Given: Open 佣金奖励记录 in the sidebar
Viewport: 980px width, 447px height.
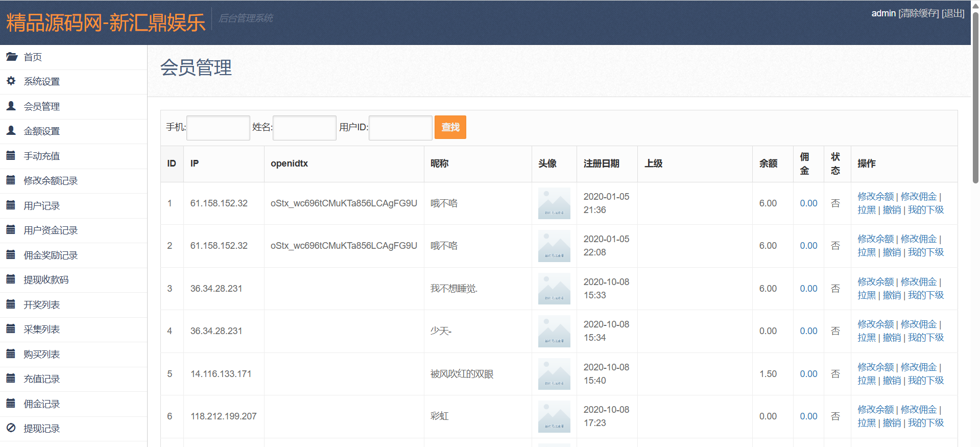Looking at the screenshot, I should coord(51,255).
